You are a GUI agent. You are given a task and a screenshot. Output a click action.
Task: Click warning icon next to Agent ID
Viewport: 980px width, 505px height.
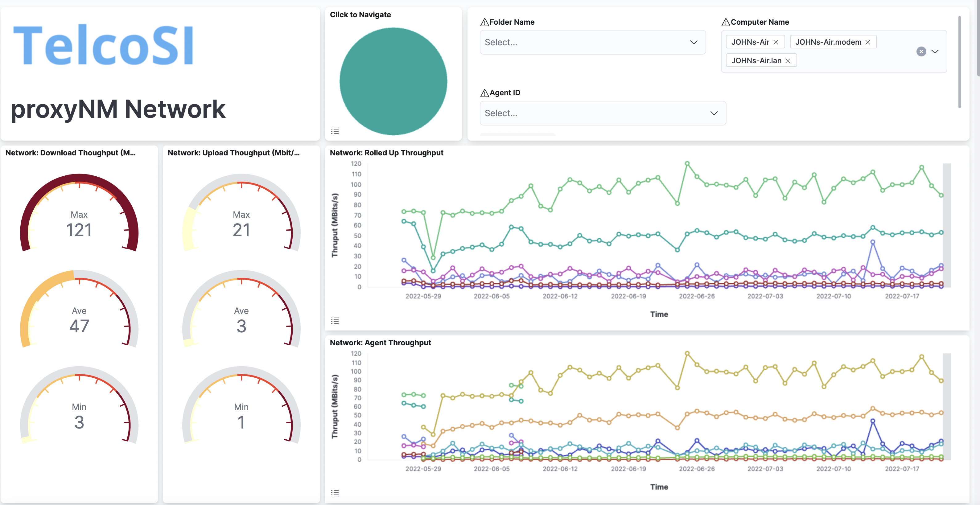pos(484,93)
